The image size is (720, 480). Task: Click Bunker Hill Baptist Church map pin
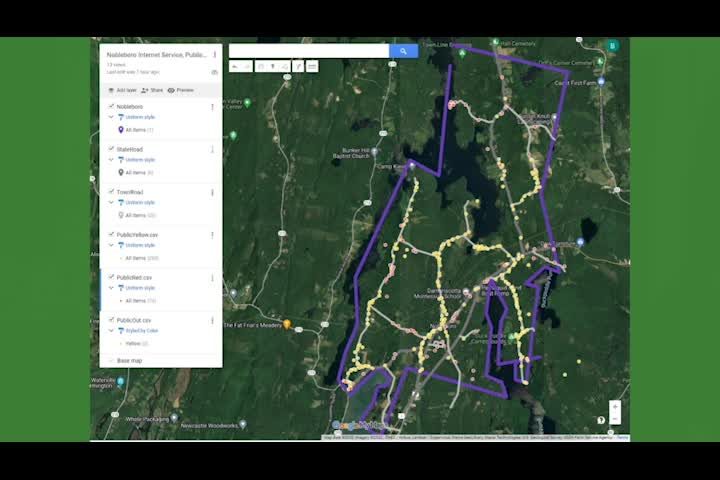375,151
